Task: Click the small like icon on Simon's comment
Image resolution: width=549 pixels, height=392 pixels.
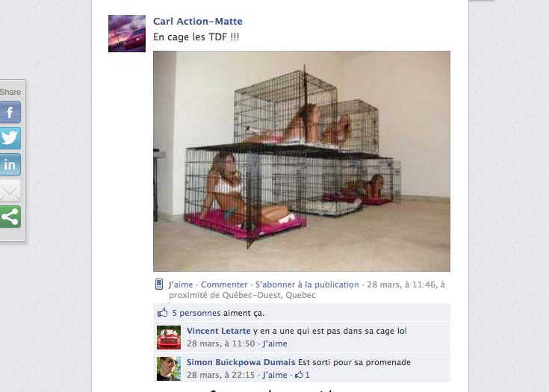Action: tap(299, 375)
